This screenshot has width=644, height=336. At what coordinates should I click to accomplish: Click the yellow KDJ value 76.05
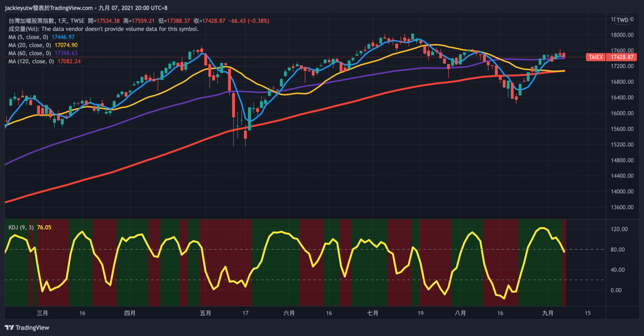pyautogui.click(x=44, y=228)
